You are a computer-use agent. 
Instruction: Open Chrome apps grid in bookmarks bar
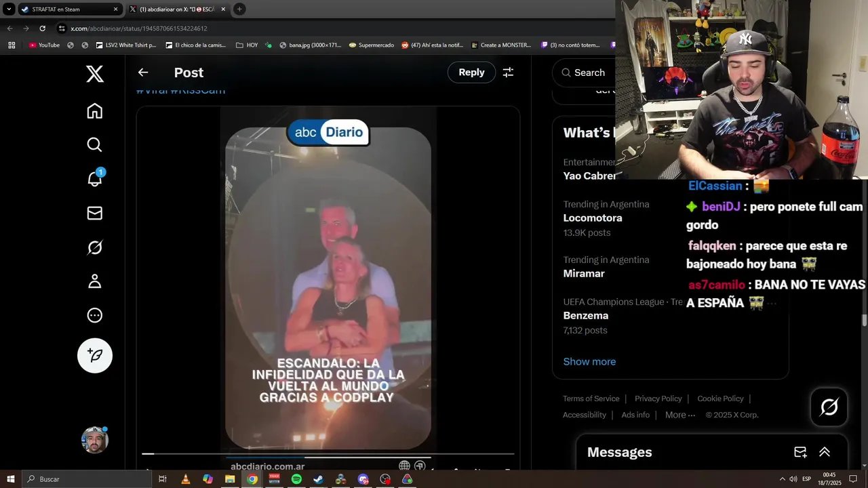pos(12,45)
